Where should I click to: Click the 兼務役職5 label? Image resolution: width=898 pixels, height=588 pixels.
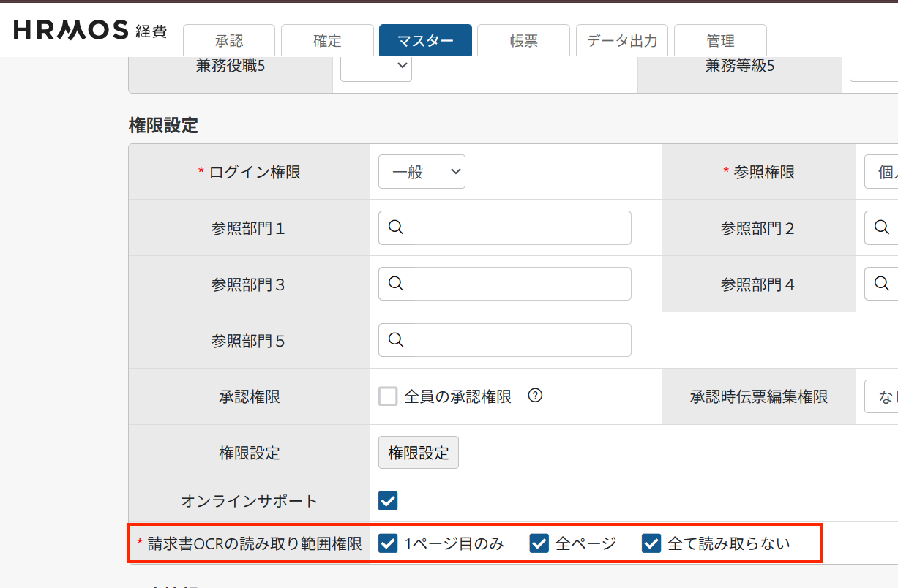[x=231, y=66]
